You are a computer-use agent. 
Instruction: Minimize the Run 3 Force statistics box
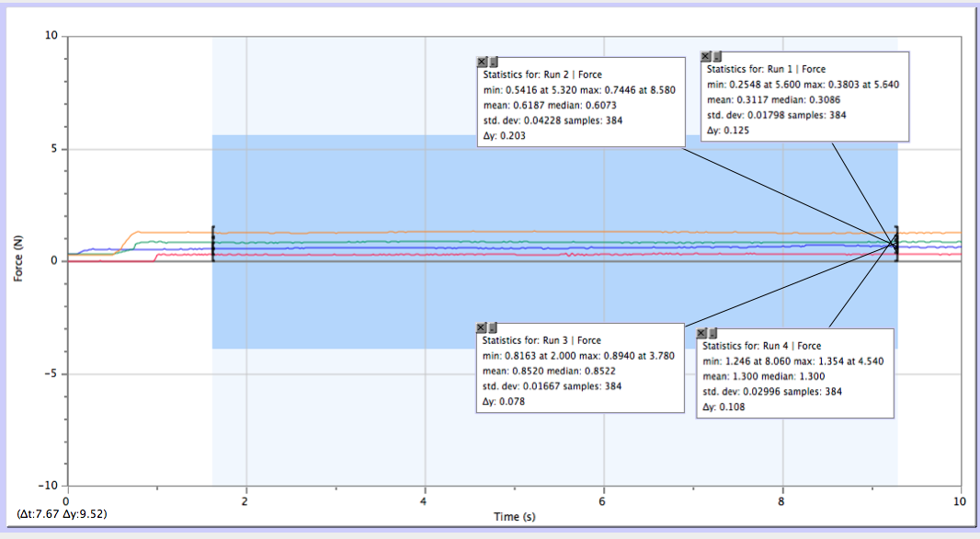click(493, 327)
